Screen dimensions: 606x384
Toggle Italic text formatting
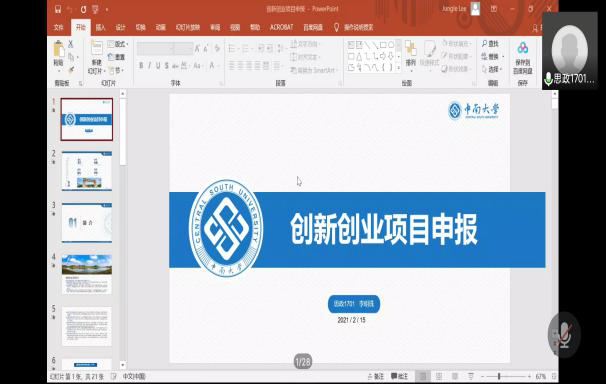pyautogui.click(x=150, y=66)
